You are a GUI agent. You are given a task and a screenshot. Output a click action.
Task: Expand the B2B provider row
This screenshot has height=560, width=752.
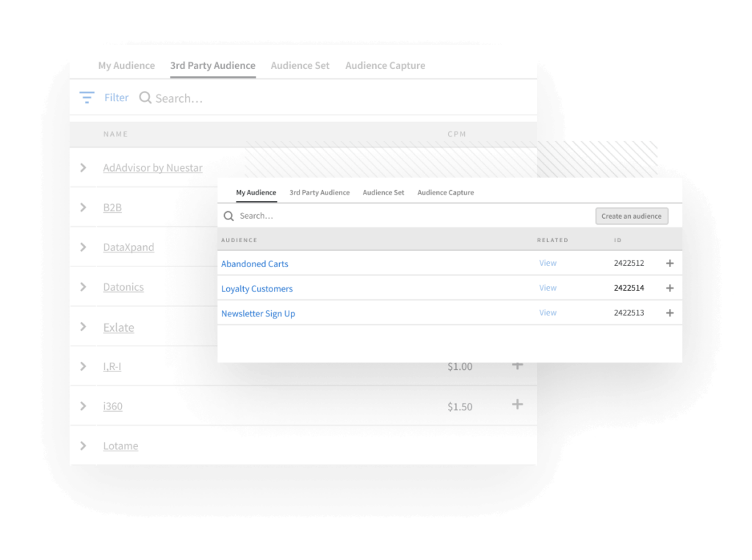click(83, 207)
